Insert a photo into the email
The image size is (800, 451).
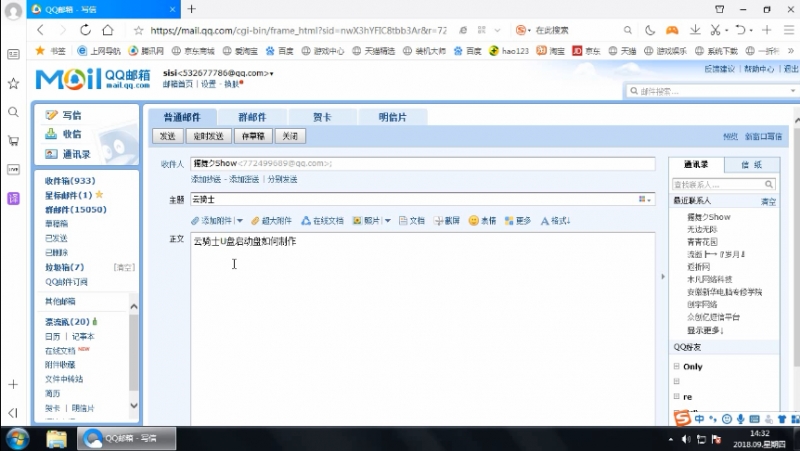tap(366, 220)
